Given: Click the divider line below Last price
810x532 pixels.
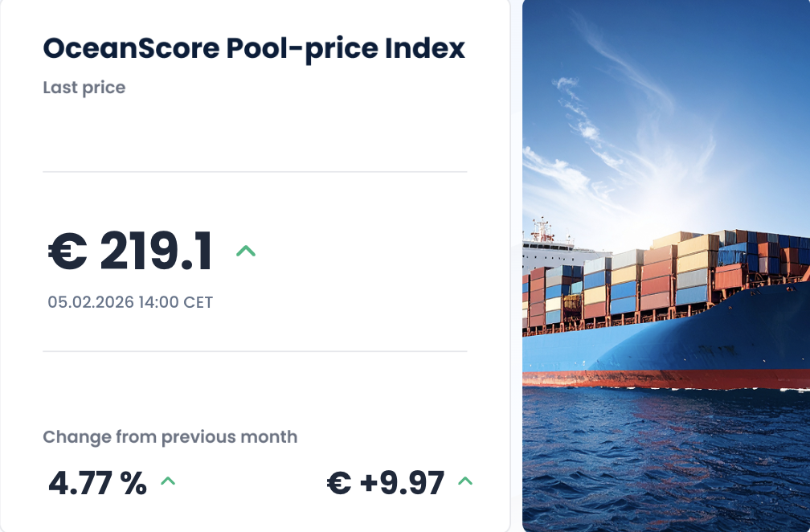Looking at the screenshot, I should tap(254, 171).
